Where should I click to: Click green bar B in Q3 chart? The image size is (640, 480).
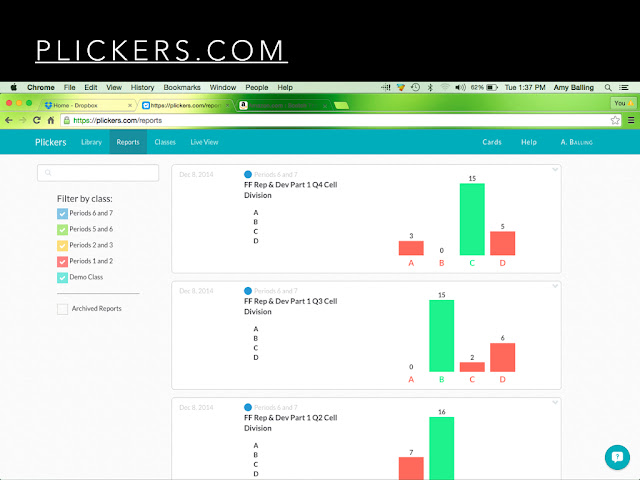point(442,336)
